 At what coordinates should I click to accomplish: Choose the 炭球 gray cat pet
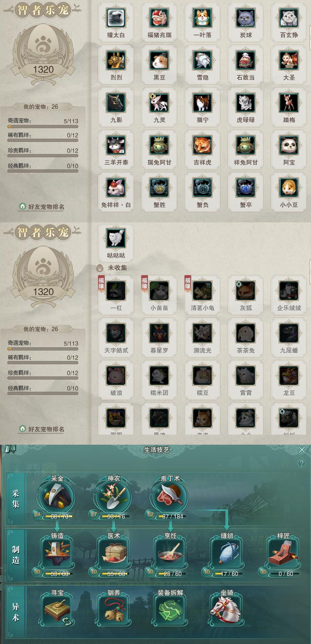[246, 18]
